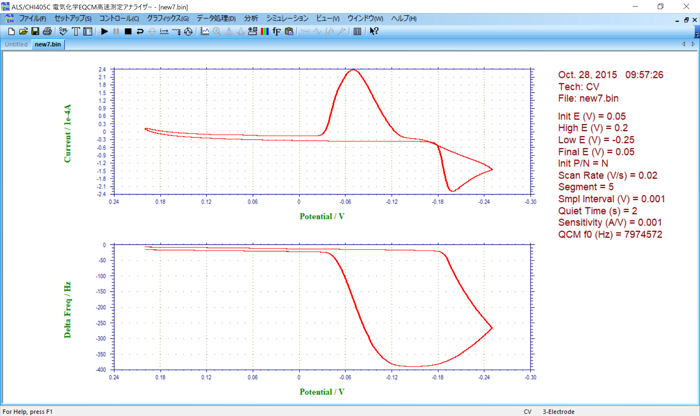The width and height of the screenshot is (700, 416).
Task: Open the Present Data Plot graph icon
Action: [x=204, y=31]
